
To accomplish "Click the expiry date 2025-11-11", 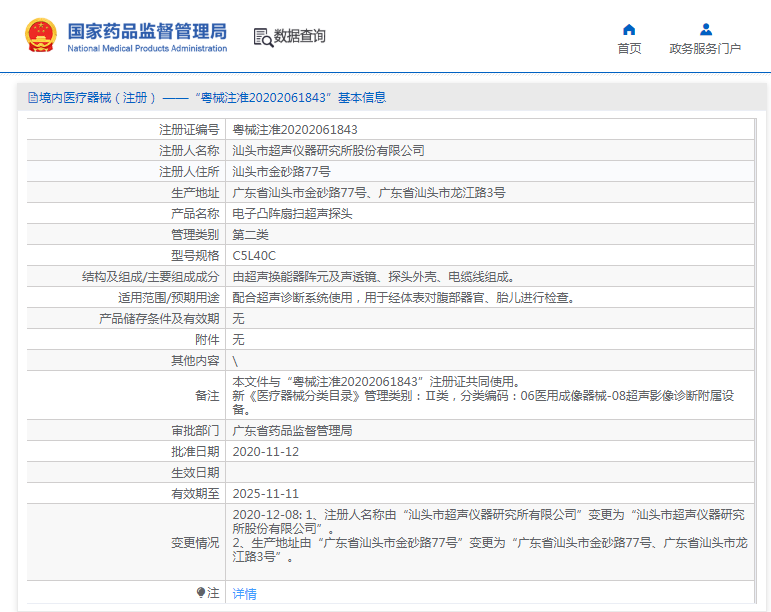I will [x=265, y=494].
